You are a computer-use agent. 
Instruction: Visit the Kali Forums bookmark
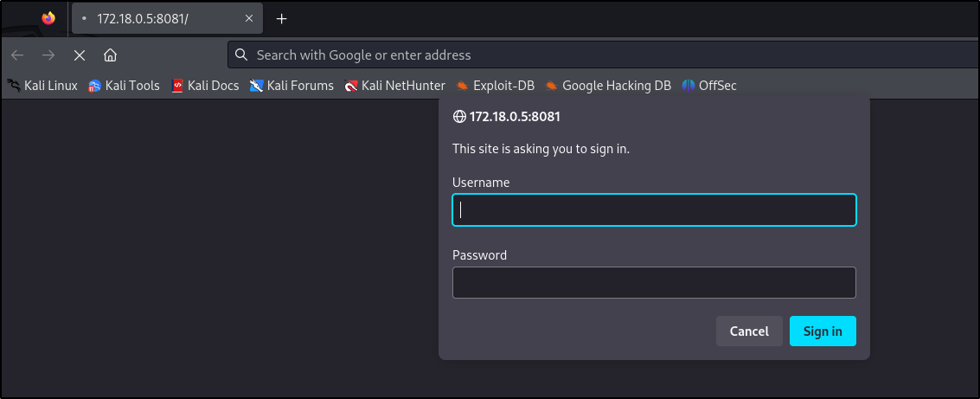pos(291,85)
